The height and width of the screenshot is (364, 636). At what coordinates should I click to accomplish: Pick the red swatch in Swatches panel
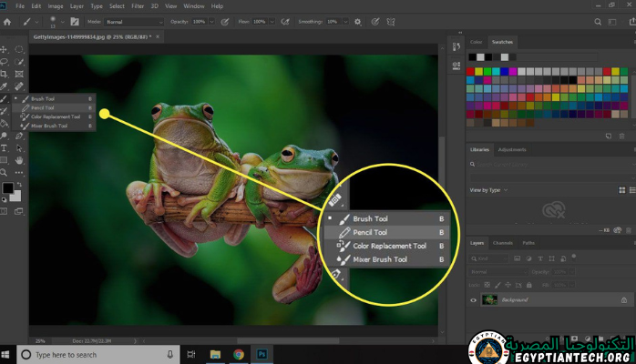pos(471,71)
